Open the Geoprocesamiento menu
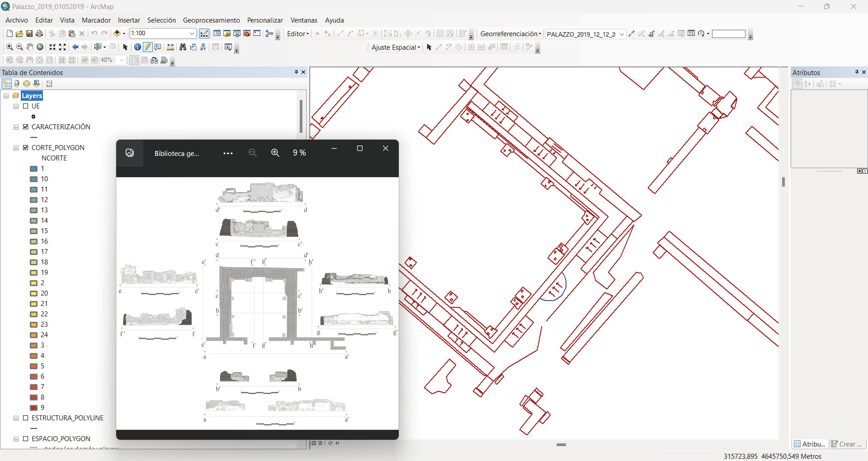Screen dimensions: 868x461 (x=212, y=20)
